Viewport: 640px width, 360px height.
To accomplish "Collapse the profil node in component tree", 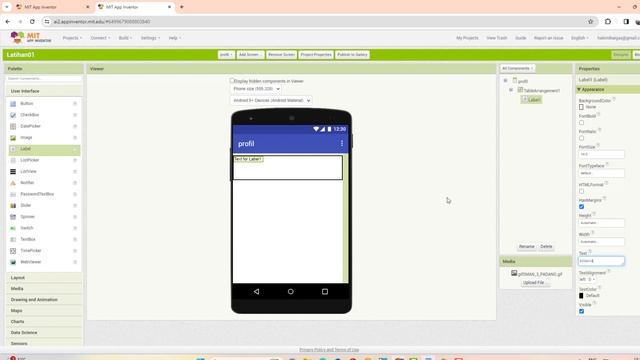I will click(505, 81).
